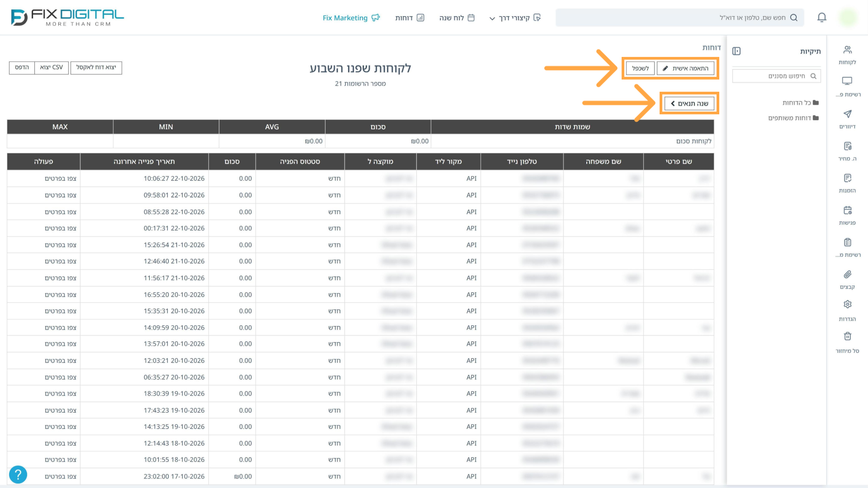Click the לשכפל duplicate button
The height and width of the screenshot is (488, 868).
tap(640, 68)
